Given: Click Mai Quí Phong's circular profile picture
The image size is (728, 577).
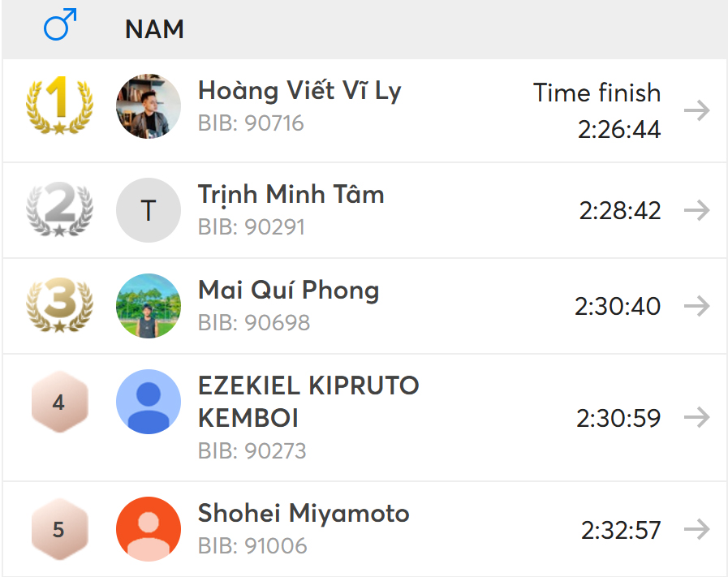Looking at the screenshot, I should 148,306.
